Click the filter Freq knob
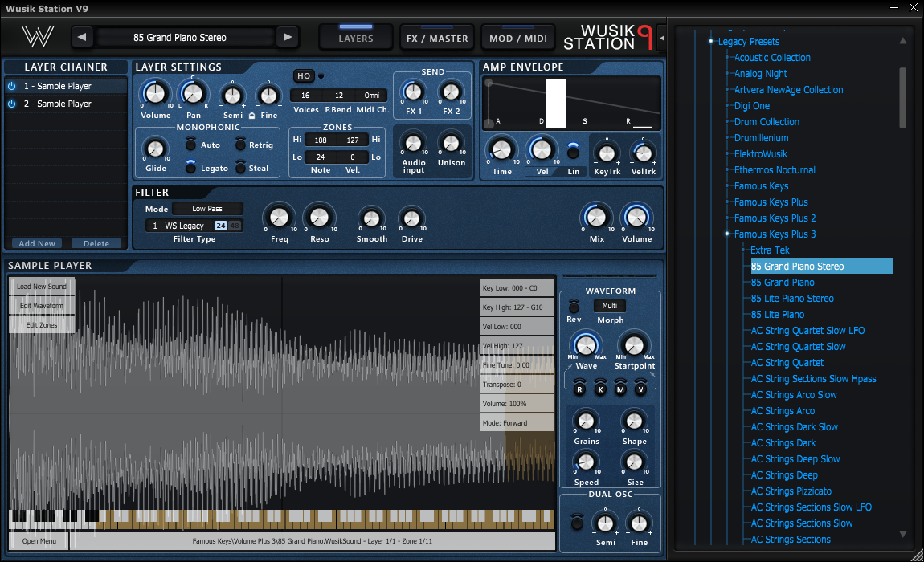924x562 pixels. [x=279, y=218]
